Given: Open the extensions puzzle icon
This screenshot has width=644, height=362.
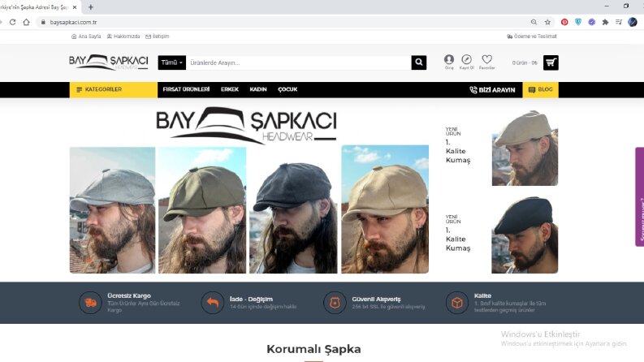Looking at the screenshot, I should 605,22.
